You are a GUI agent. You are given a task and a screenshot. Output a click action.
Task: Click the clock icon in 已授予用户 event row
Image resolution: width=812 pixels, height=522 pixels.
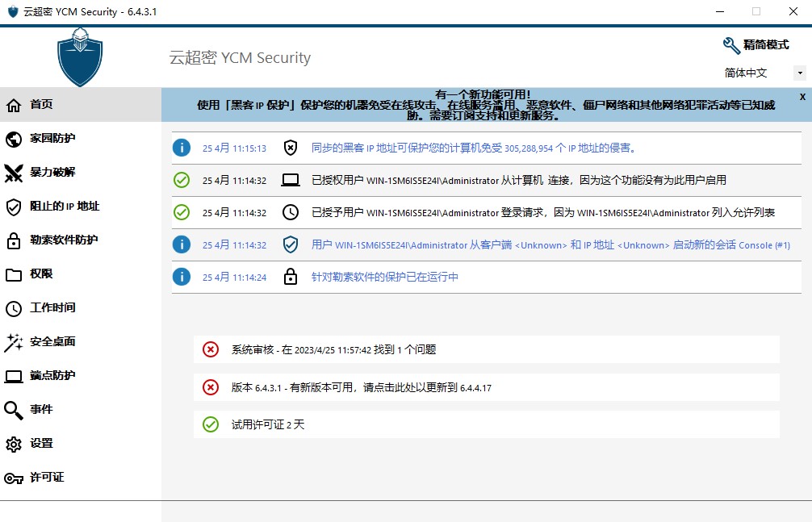291,212
